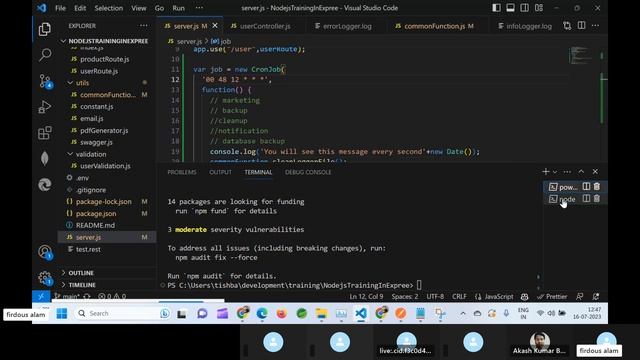Screen dimensions: 640x360
Task: Open the Extensions view
Action: [x=44, y=133]
